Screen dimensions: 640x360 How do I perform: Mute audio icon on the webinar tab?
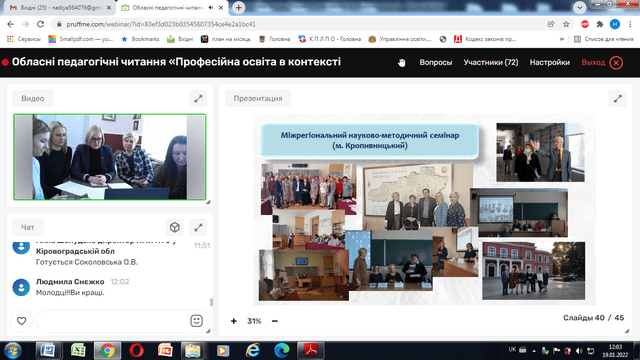coord(211,8)
